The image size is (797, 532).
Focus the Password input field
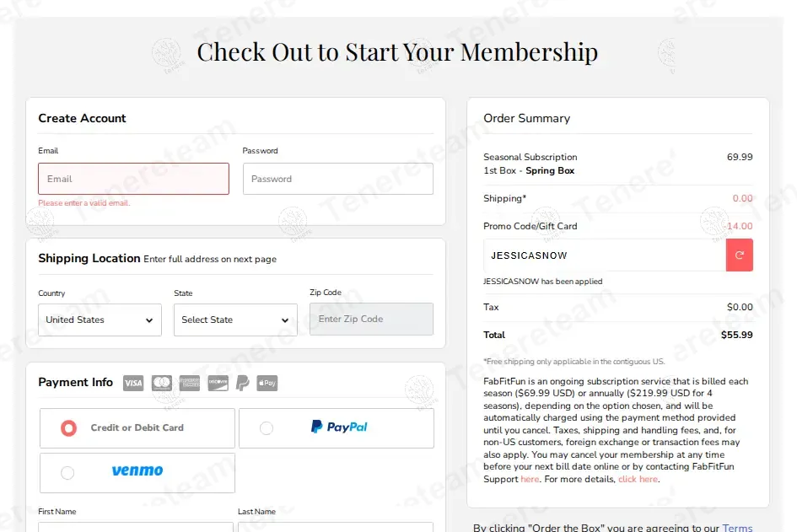pyautogui.click(x=337, y=179)
